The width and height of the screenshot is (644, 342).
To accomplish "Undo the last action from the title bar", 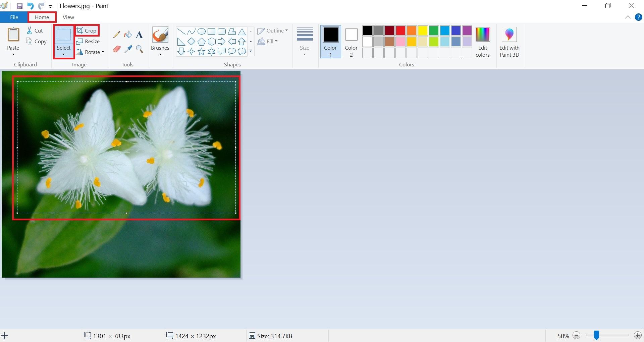I will pyautogui.click(x=30, y=6).
